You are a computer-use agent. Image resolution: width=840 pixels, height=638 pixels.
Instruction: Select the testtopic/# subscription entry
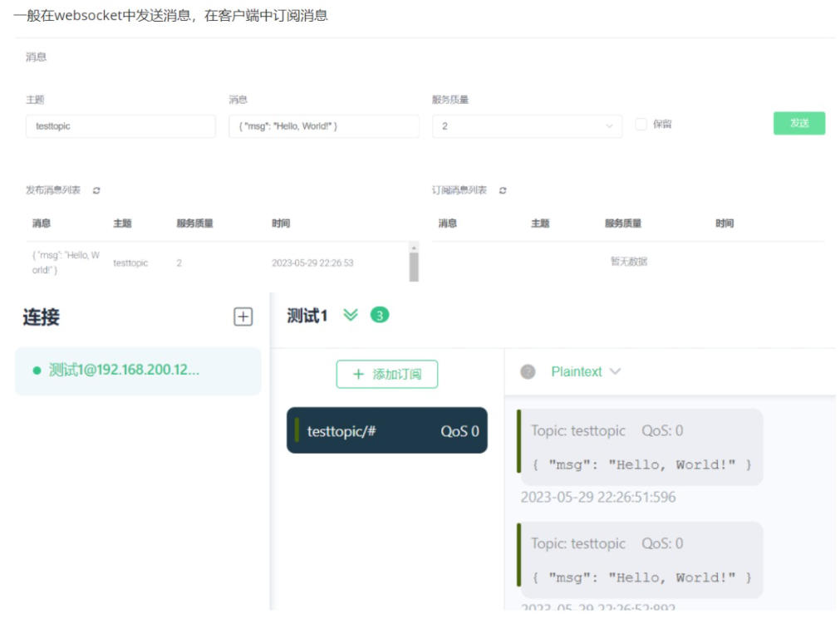tap(387, 430)
